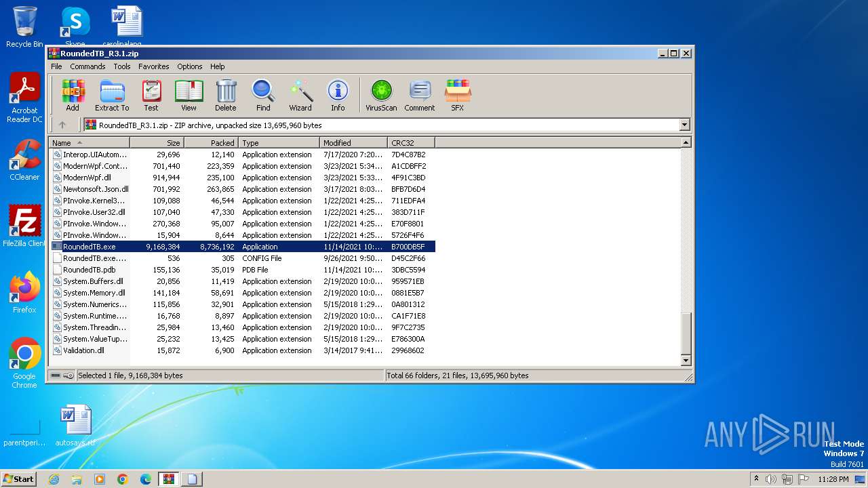Screen dimensions: 868x488
Task: Select the CONFIG File row
Action: point(243,258)
